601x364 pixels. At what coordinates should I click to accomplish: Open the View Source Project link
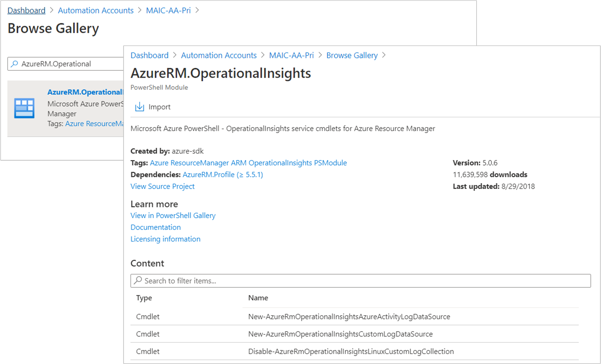162,186
